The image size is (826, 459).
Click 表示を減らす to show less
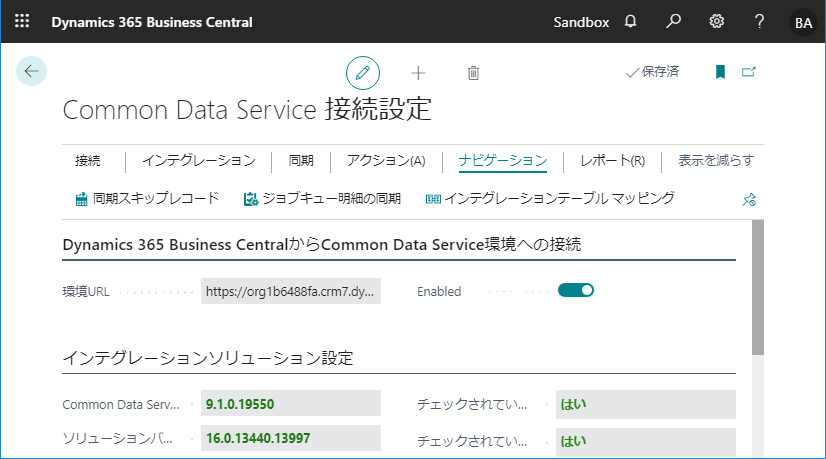(x=716, y=160)
